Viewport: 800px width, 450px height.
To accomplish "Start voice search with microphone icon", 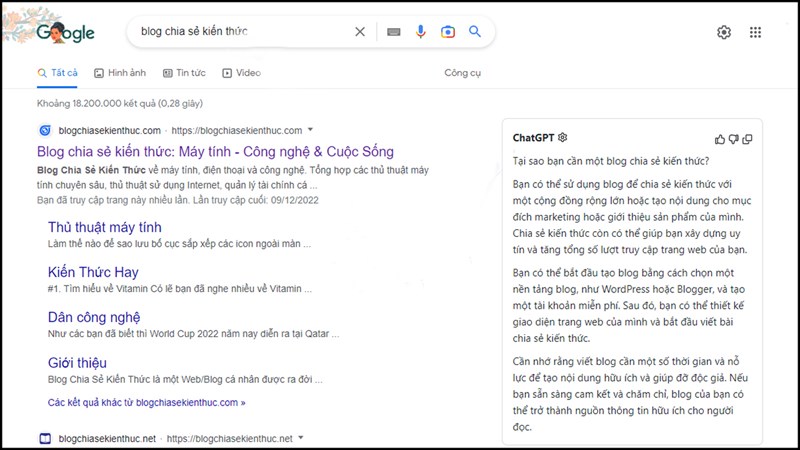I will point(420,32).
